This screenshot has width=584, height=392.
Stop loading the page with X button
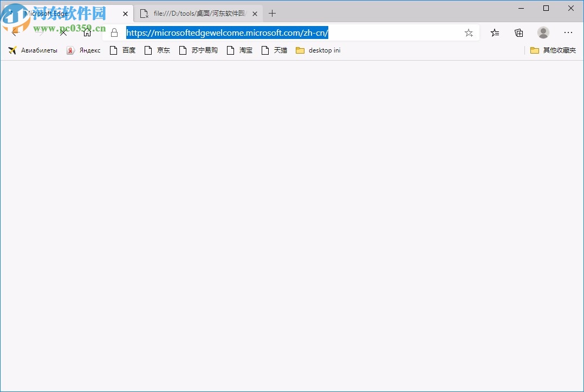click(x=63, y=33)
